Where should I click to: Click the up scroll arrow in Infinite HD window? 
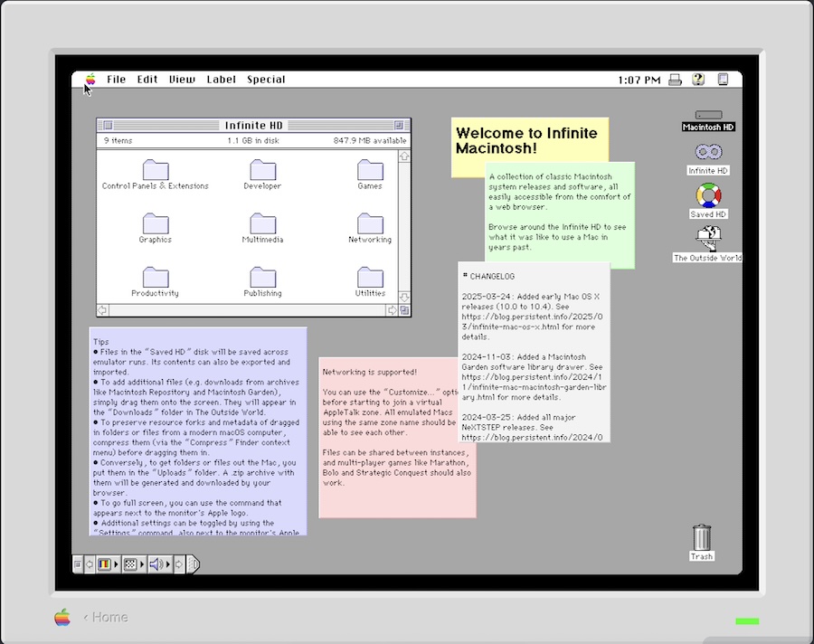(404, 156)
